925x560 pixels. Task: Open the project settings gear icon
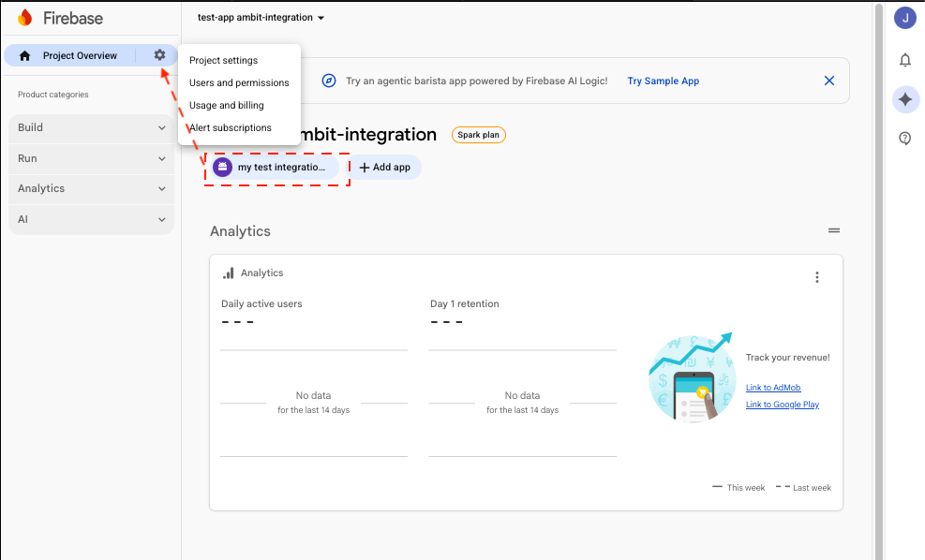click(x=158, y=55)
